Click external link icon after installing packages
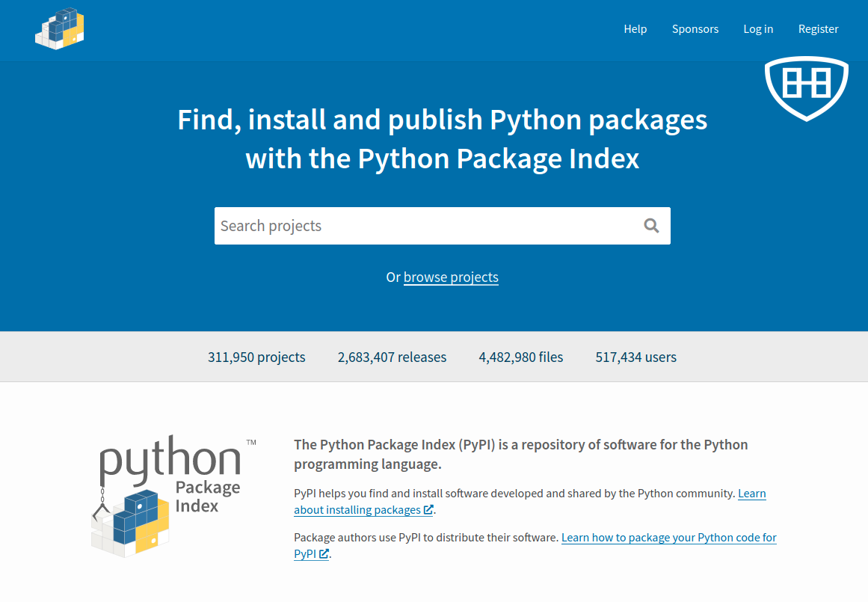868x602 pixels. coord(428,510)
